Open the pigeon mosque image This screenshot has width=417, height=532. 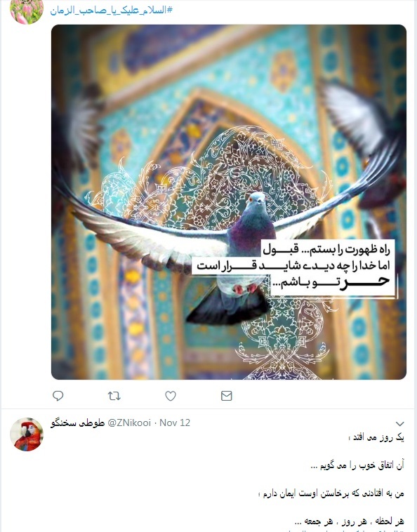[229, 202]
